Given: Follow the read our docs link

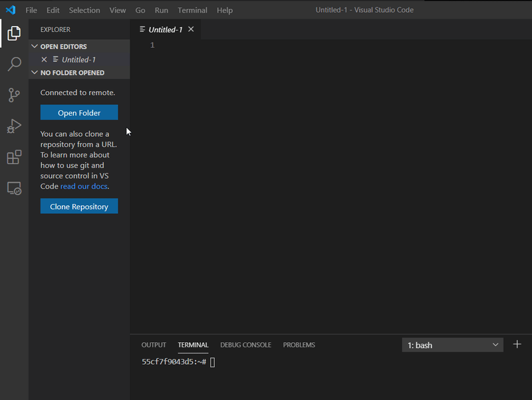Looking at the screenshot, I should 84,186.
